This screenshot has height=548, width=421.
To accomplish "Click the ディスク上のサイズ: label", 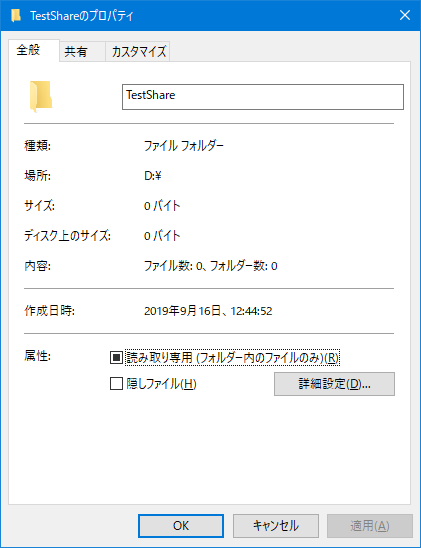I will (x=67, y=236).
